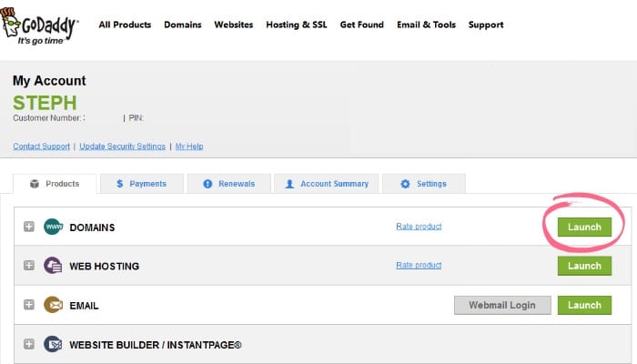
Task: Expand Website Builder / InstantPage row
Action: [x=29, y=344]
